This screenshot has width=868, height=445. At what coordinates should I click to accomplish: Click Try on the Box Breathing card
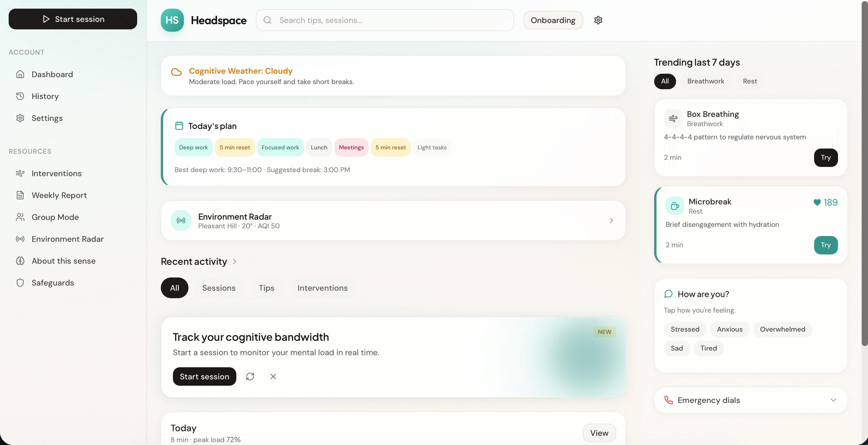coord(826,157)
